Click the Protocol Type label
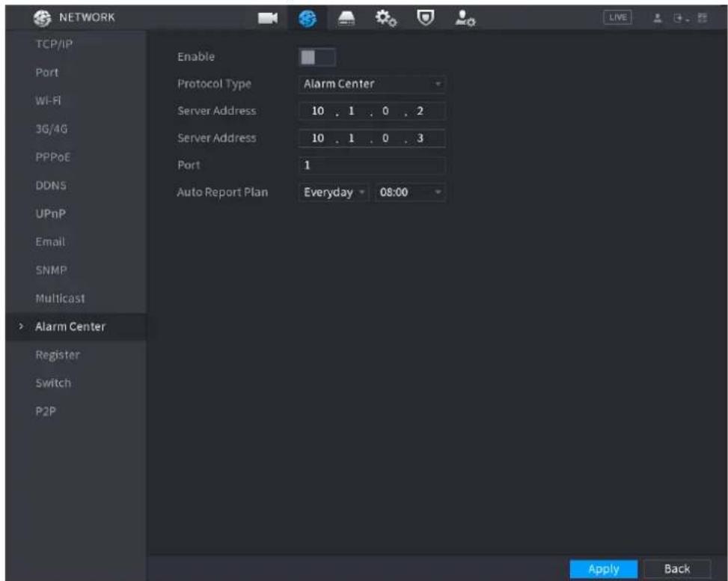 point(215,84)
